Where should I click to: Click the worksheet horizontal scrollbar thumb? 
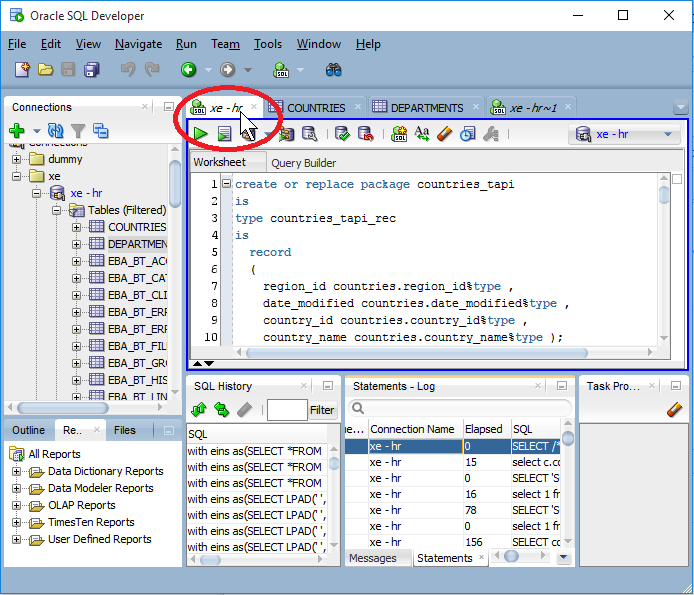click(416, 353)
